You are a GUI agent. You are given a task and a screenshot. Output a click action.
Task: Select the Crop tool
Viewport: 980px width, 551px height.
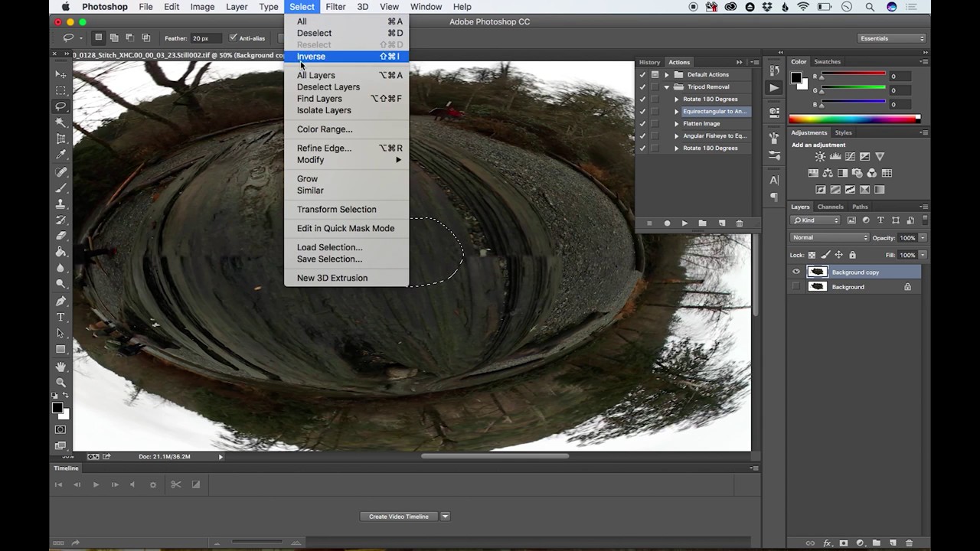point(60,139)
